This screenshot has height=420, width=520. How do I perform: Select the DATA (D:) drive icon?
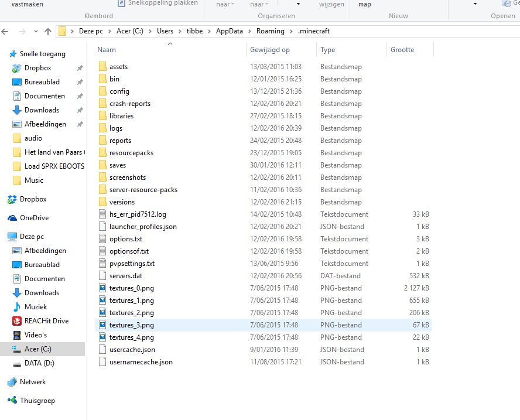coord(16,364)
